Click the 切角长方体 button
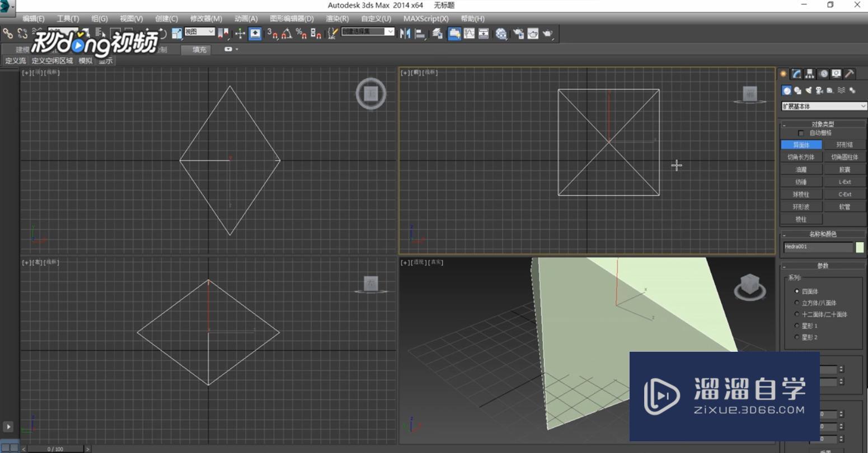The width and height of the screenshot is (868, 453). tap(802, 156)
